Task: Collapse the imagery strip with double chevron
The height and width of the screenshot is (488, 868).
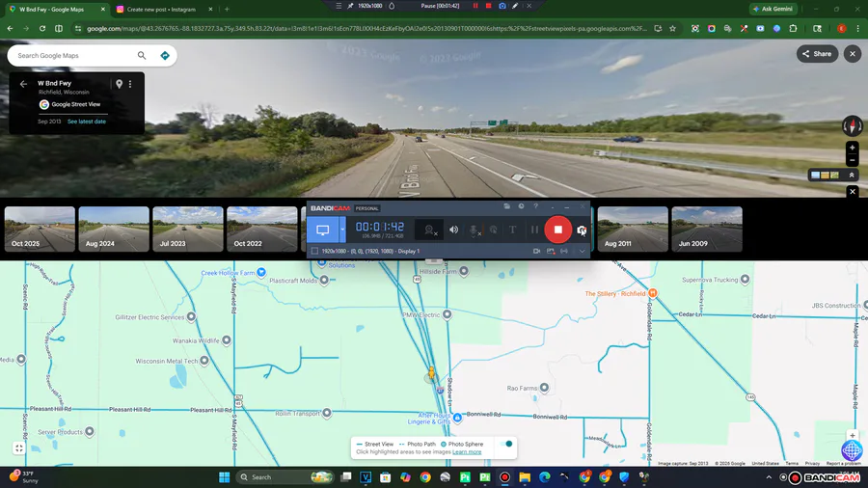Action: click(852, 175)
